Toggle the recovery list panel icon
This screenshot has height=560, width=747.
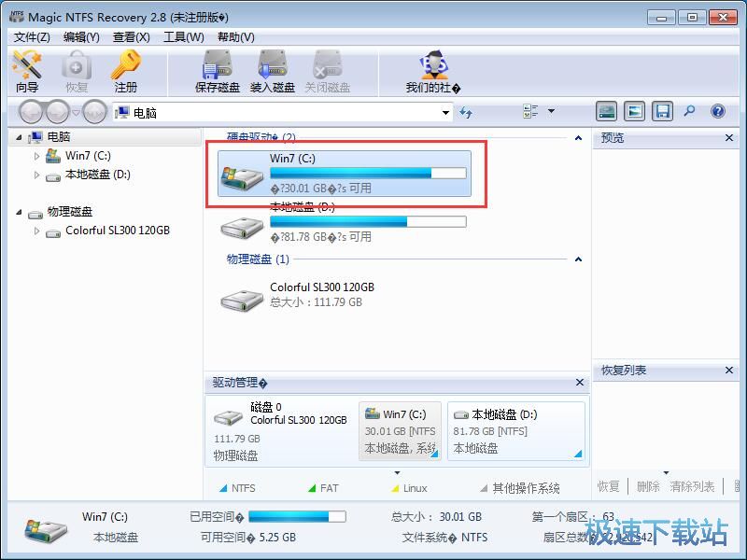[663, 111]
